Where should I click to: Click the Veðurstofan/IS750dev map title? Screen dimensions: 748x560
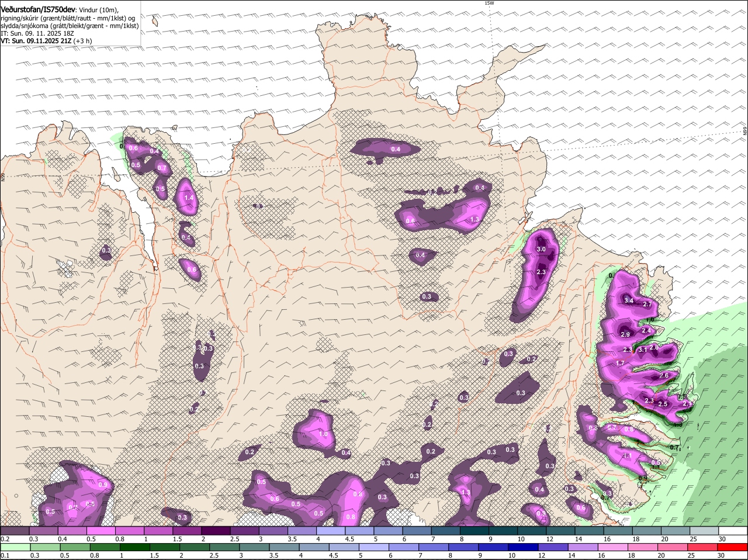tap(38, 9)
